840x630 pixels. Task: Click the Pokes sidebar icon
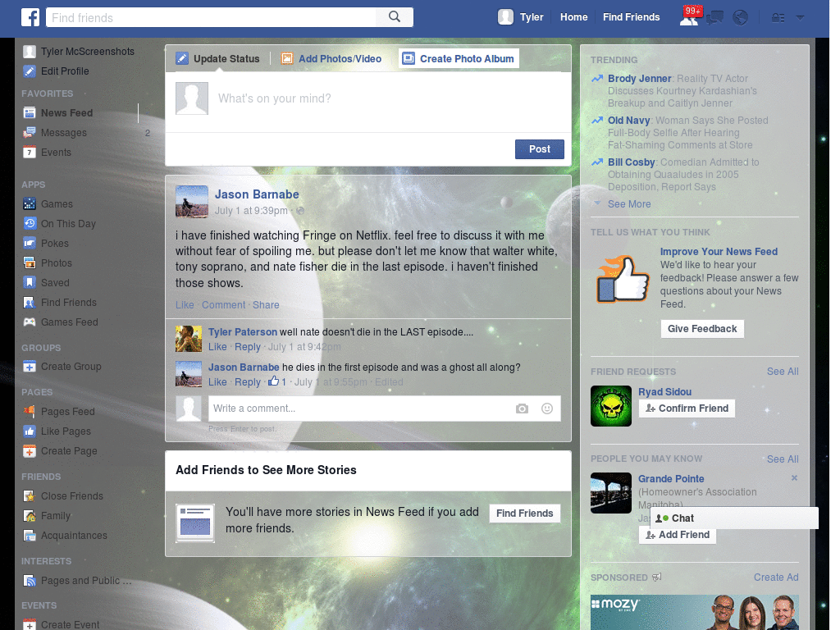pyautogui.click(x=30, y=243)
